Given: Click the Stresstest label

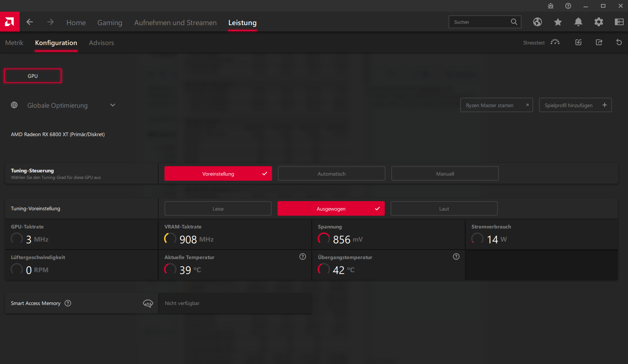Looking at the screenshot, I should (x=534, y=43).
